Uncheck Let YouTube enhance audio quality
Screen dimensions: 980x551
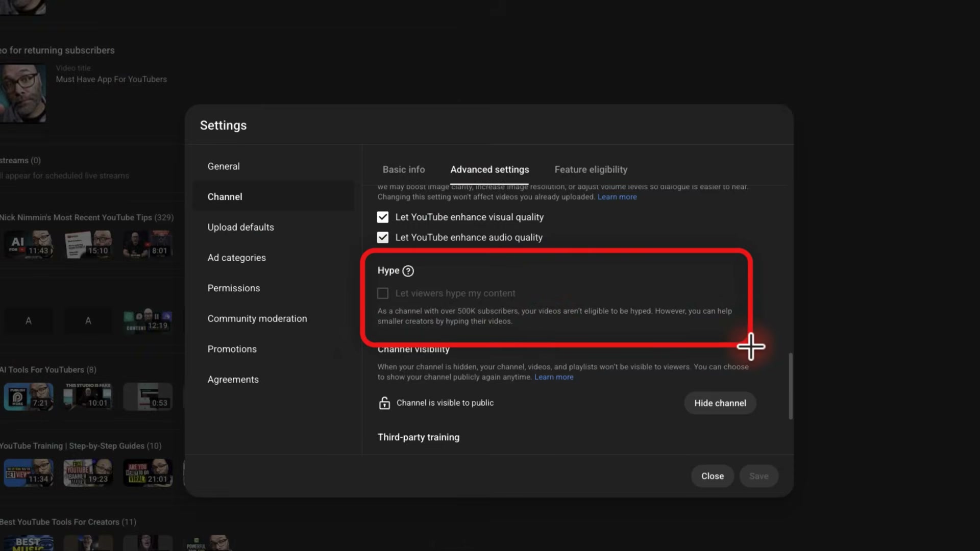coord(383,238)
